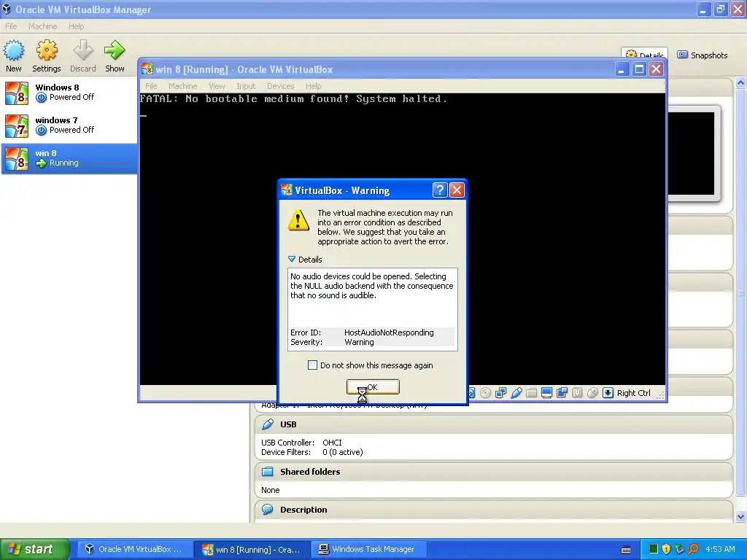
Task: Click the Shared folders section header
Action: (494, 472)
